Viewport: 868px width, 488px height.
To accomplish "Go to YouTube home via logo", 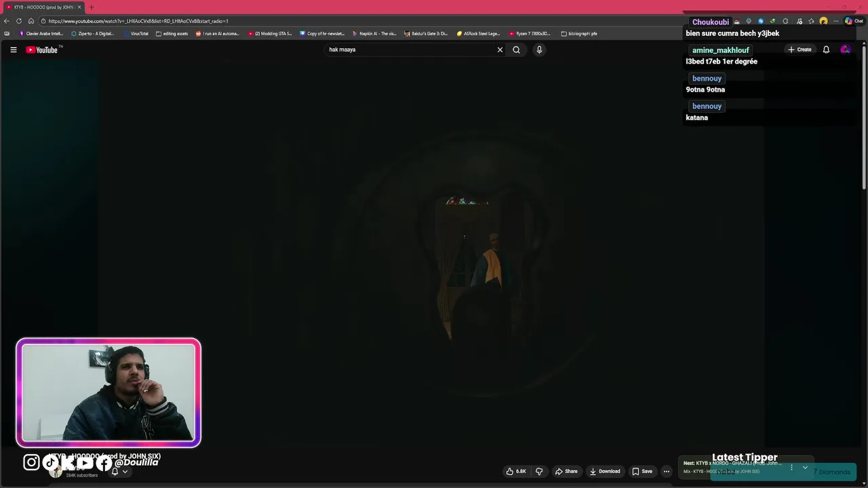I will pyautogui.click(x=43, y=49).
